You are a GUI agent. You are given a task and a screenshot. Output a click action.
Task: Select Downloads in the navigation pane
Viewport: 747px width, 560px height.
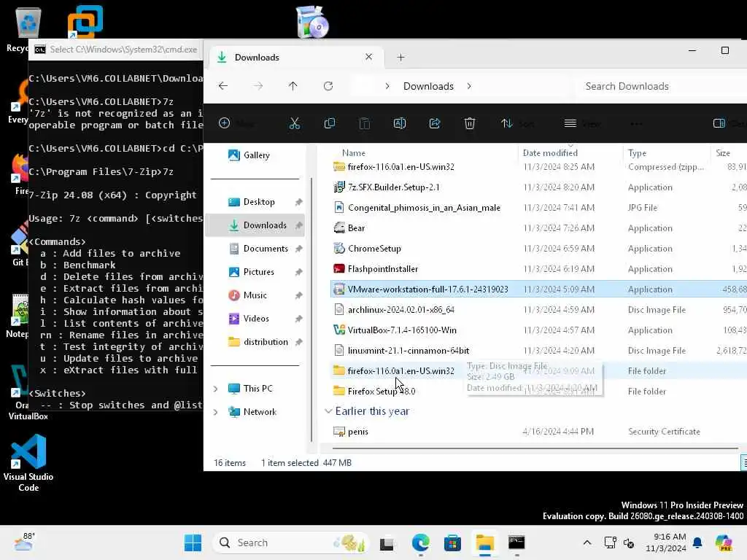tap(255, 225)
